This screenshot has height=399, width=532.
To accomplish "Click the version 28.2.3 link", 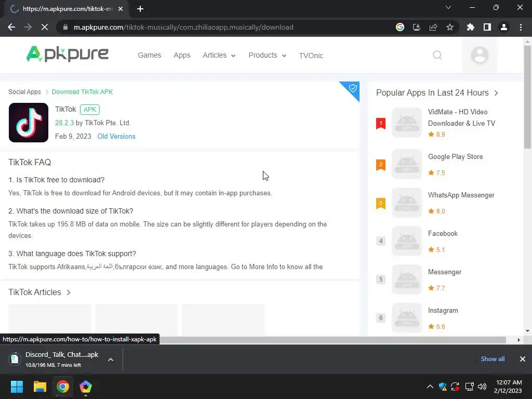I will [x=64, y=123].
